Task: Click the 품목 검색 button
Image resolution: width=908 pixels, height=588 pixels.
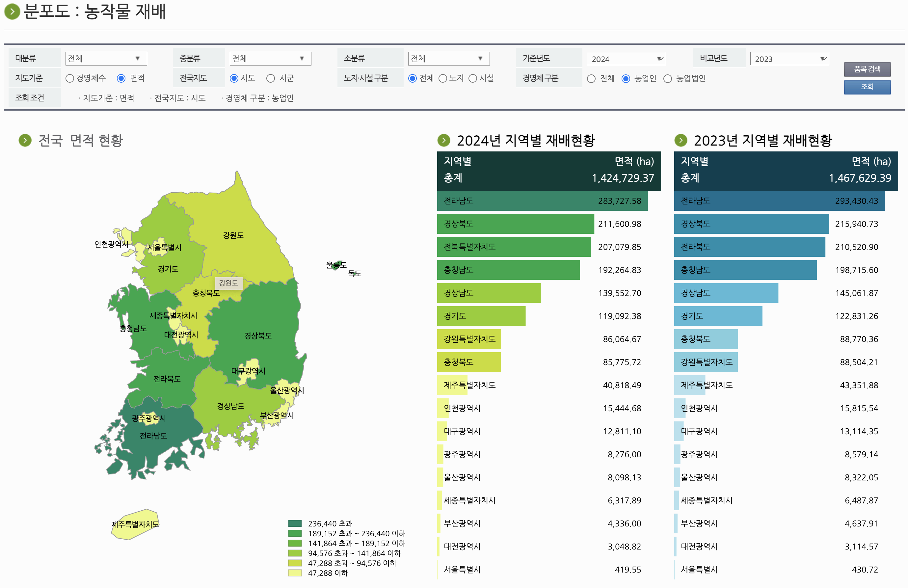Action: (867, 69)
